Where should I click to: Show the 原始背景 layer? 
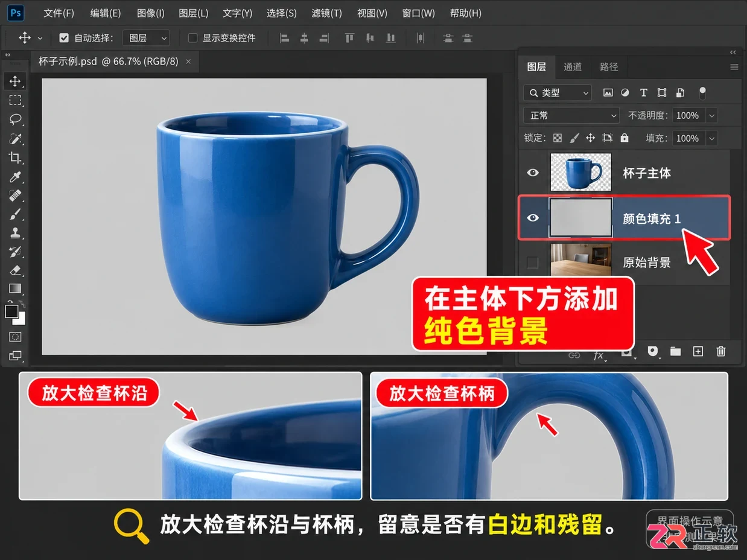532,262
